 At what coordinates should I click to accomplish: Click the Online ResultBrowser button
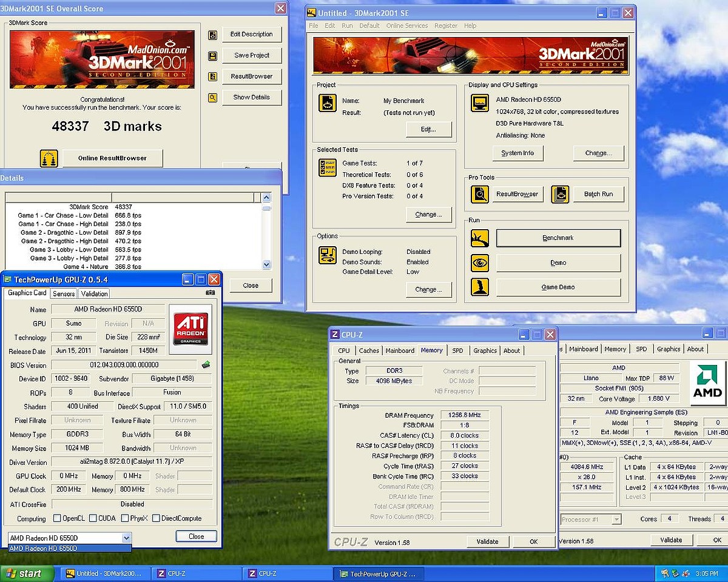click(x=112, y=158)
